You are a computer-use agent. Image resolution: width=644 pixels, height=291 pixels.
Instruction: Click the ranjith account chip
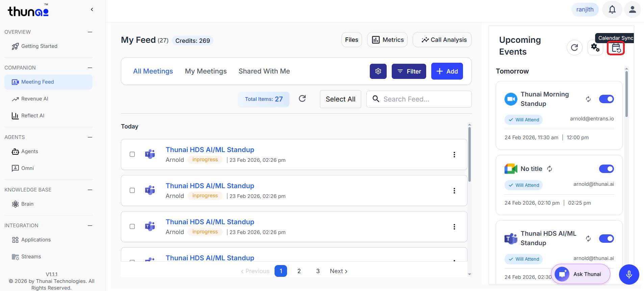pyautogui.click(x=585, y=9)
